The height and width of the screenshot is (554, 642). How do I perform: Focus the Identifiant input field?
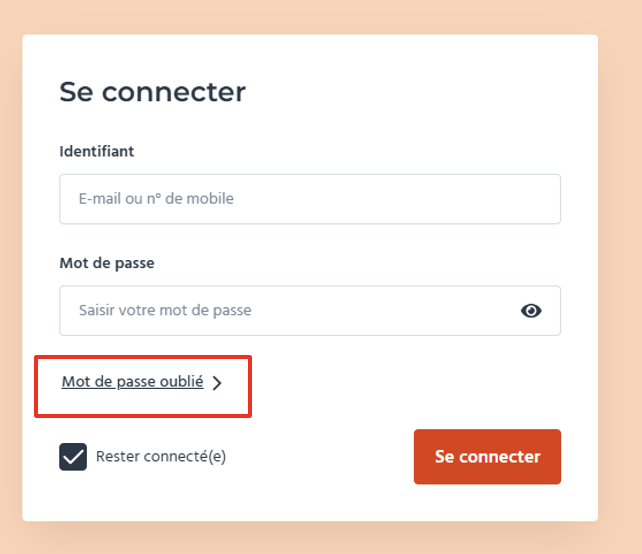[310, 199]
